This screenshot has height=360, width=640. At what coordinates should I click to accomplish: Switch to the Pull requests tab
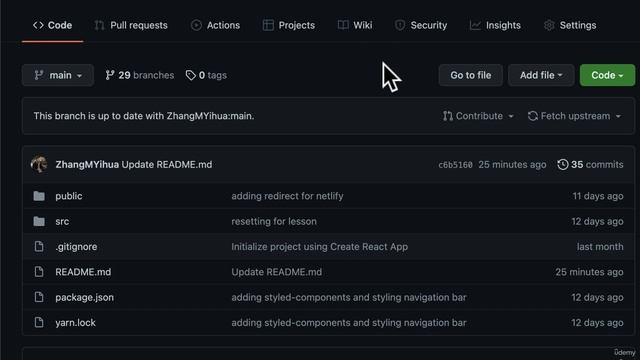coord(131,25)
